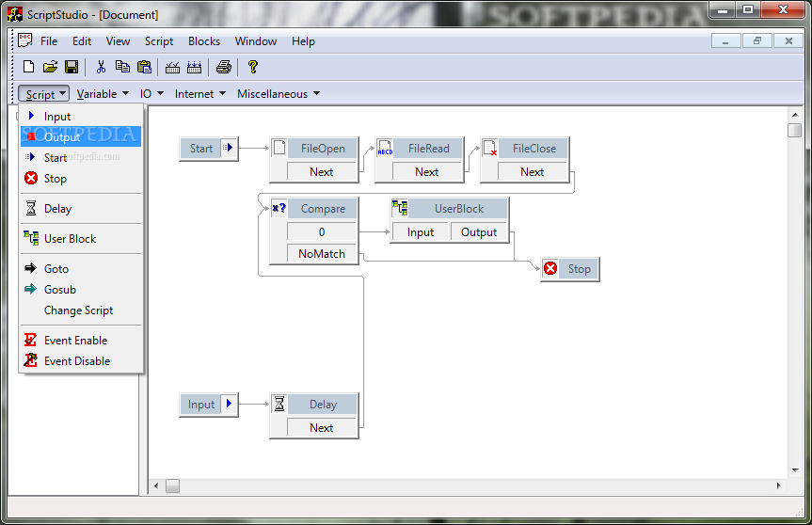Choose Start from the Script dropdown
This screenshot has height=525, width=812.
click(81, 157)
